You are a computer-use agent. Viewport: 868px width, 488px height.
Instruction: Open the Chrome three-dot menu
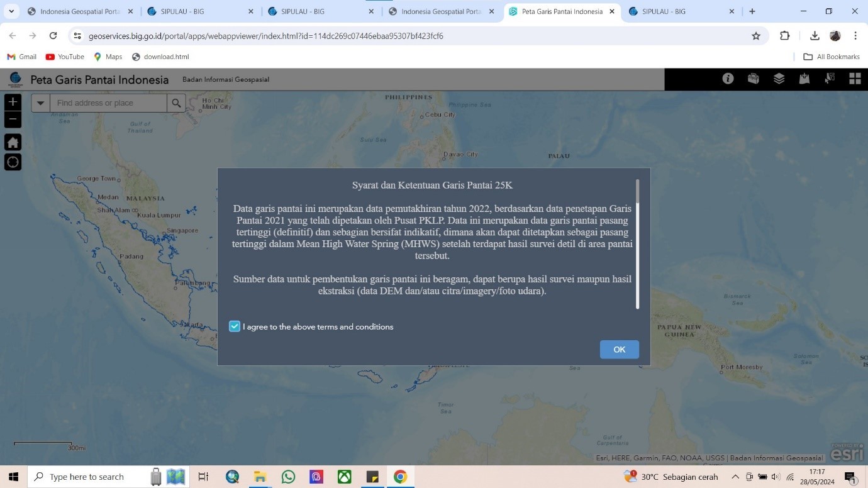(855, 36)
